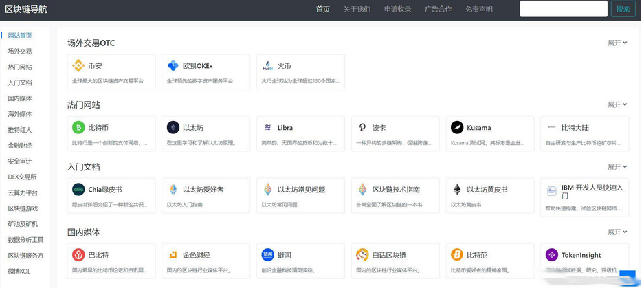Screen dimensions: 644x288
Task: Click the orange 金色财经 logo icon
Action: [173, 255]
